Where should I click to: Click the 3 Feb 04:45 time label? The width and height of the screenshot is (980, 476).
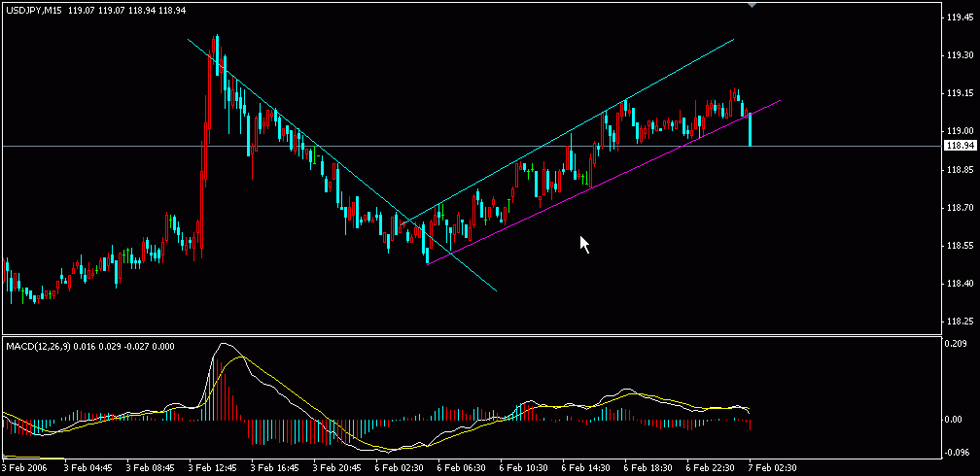point(87,467)
